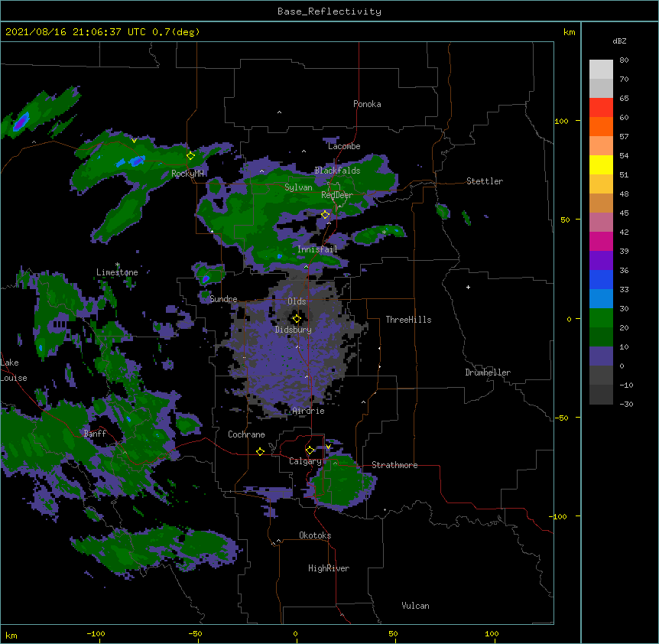Click the Lacombe city label
Viewport: 659px width, 644px height.
[344, 146]
